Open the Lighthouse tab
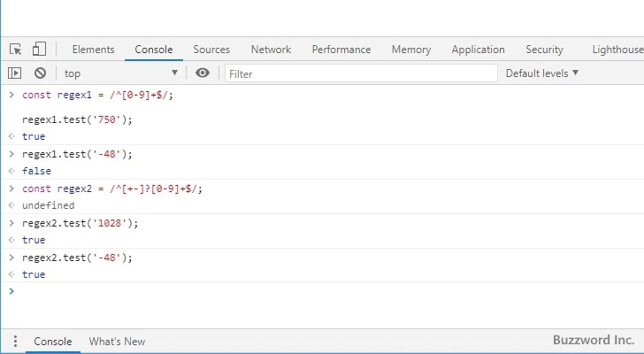Screen dimensions: 644x354 (x=617, y=50)
